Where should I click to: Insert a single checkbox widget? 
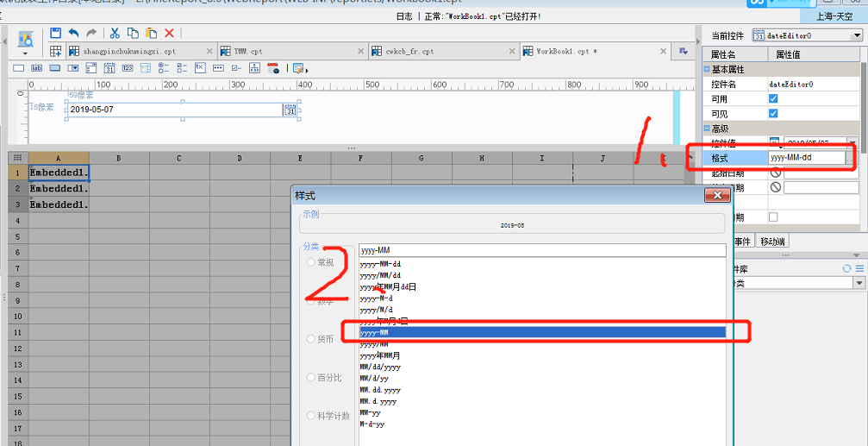(x=236, y=68)
